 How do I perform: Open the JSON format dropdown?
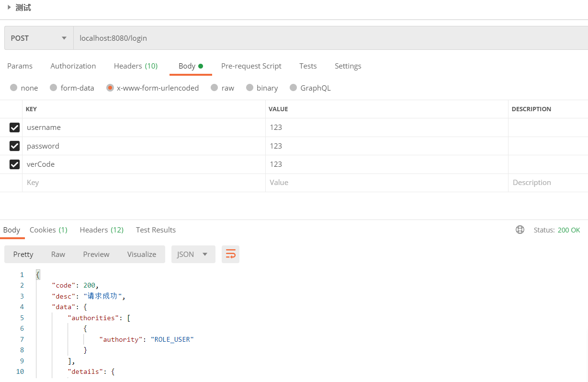193,254
